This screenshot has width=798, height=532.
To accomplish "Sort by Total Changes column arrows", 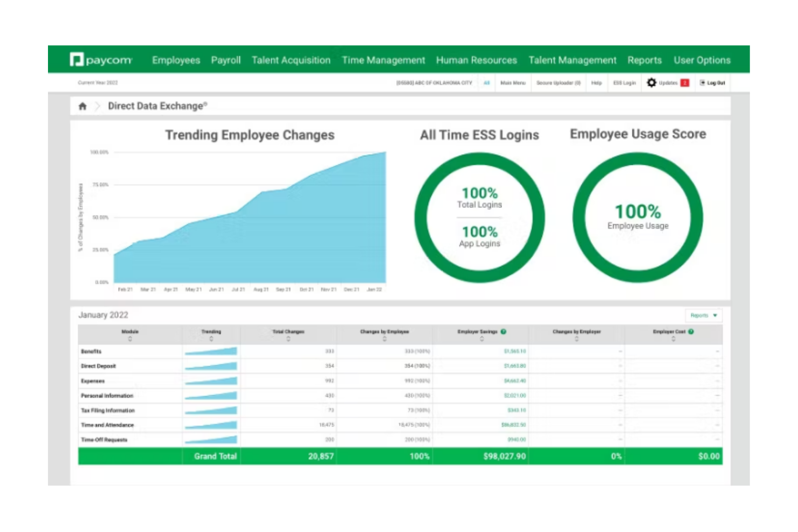I will pos(288,339).
